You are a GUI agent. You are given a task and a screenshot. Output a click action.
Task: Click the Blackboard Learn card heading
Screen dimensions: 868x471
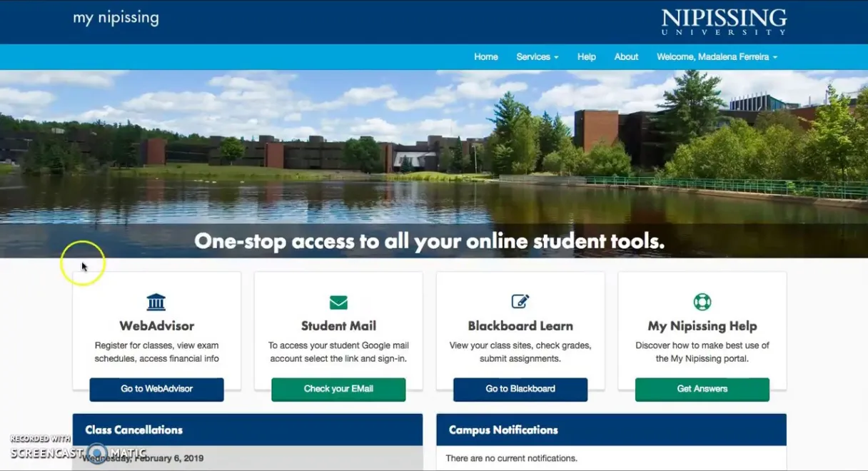click(x=520, y=326)
